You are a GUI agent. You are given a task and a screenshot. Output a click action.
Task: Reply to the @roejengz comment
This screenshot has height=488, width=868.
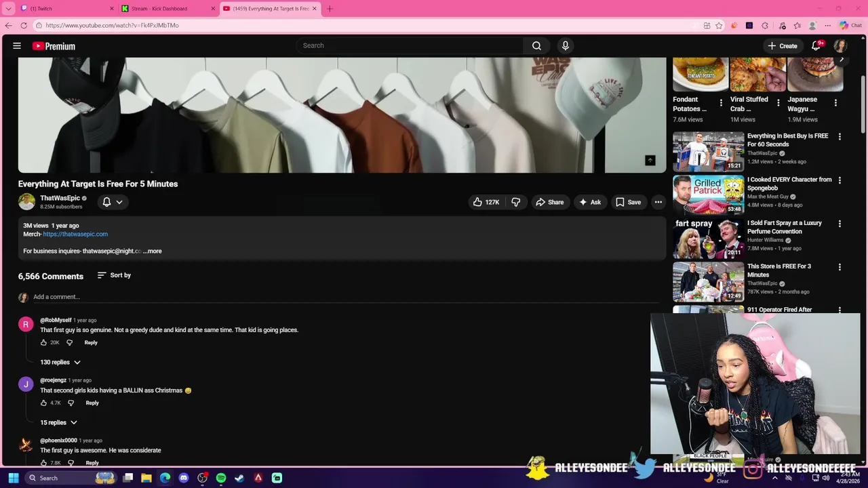click(92, 403)
